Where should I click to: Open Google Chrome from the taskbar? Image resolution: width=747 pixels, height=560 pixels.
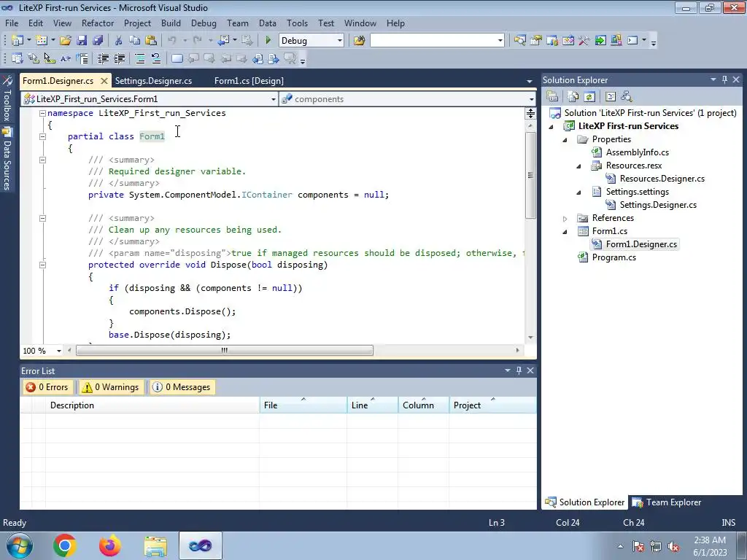(65, 545)
